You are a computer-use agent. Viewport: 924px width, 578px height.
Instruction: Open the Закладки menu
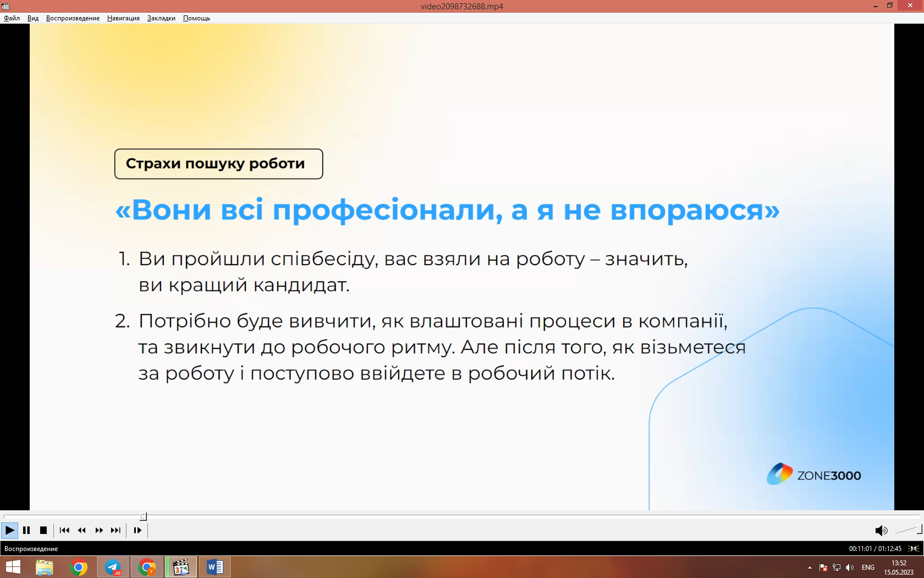pyautogui.click(x=161, y=18)
